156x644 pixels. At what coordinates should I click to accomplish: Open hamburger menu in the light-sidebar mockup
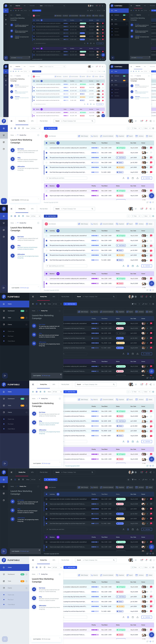(33, 560)
